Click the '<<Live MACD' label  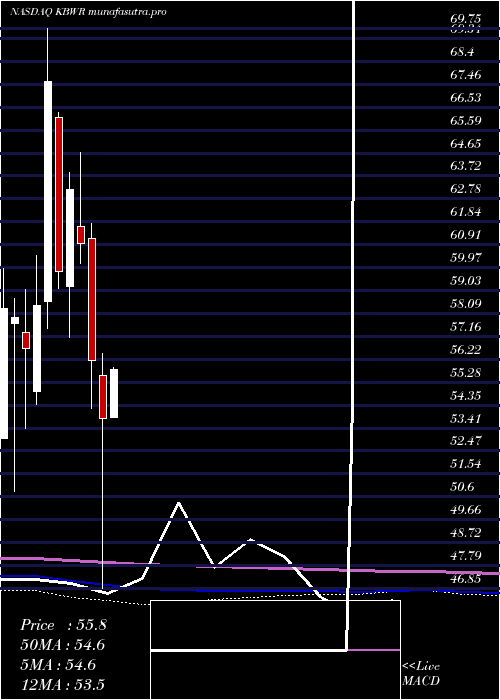coord(421,674)
